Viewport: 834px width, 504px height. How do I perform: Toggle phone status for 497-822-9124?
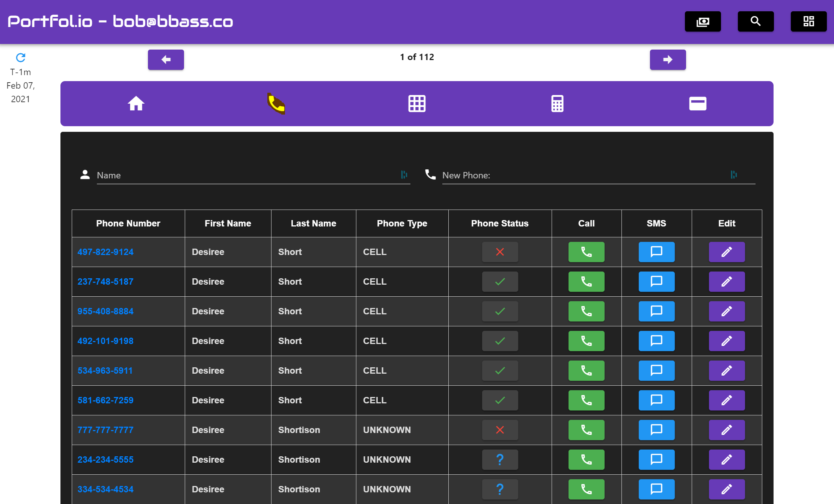(500, 252)
